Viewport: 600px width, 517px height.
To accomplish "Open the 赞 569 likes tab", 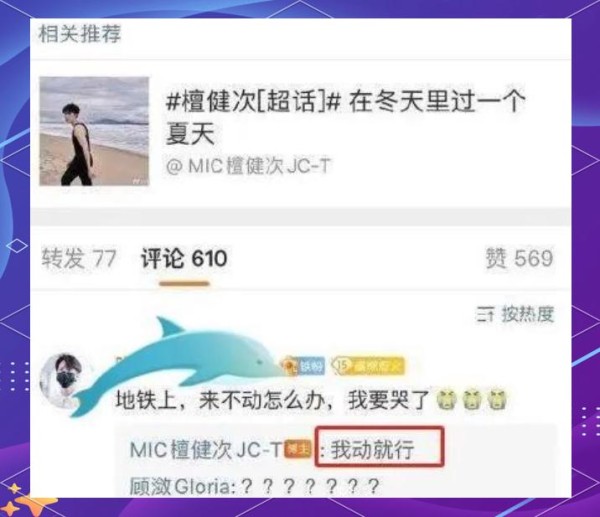I will pyautogui.click(x=519, y=258).
